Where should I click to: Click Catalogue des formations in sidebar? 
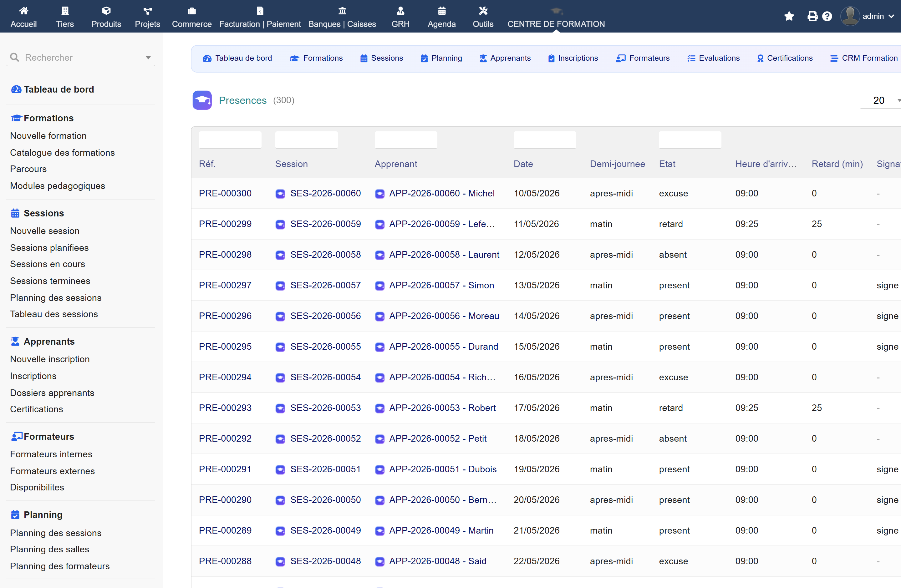pyautogui.click(x=63, y=153)
